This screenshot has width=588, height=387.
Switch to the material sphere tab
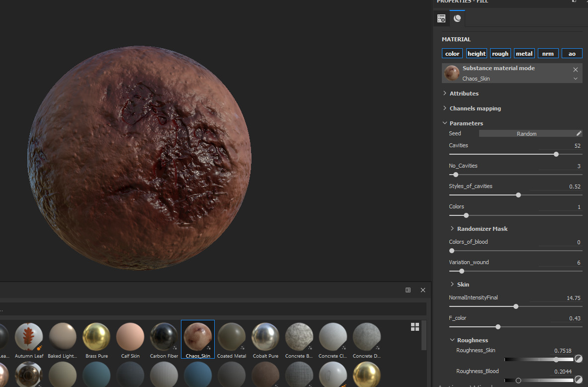pyautogui.click(x=457, y=18)
